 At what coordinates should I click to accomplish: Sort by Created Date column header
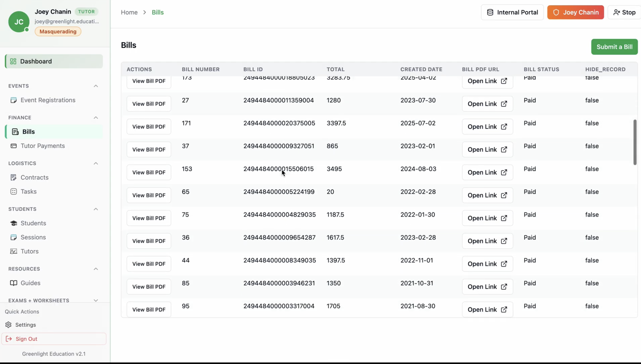click(421, 69)
